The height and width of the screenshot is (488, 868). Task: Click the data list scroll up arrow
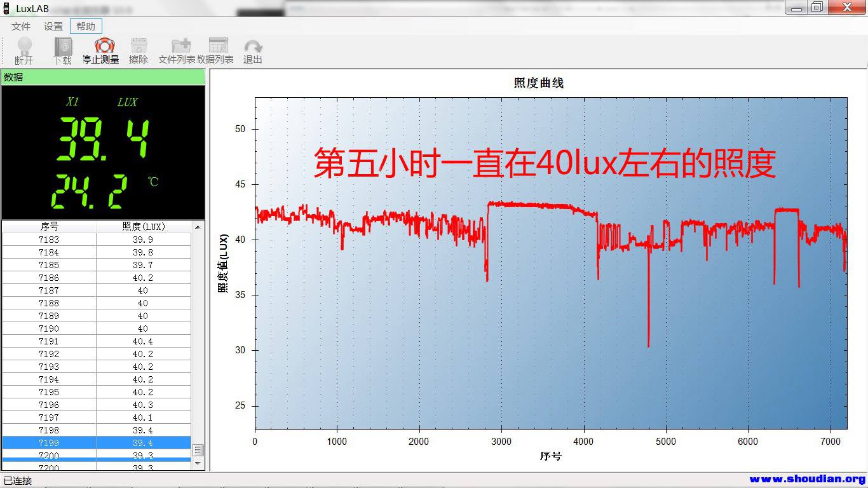(x=198, y=227)
